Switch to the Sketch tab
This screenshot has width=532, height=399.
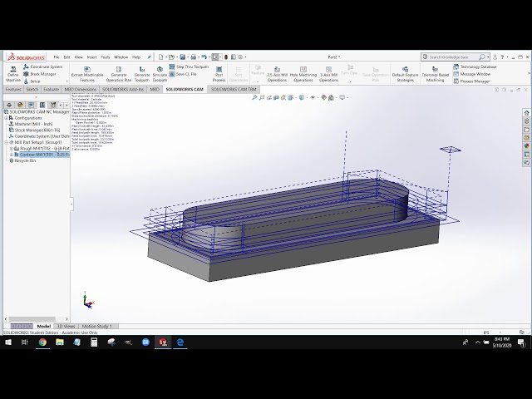point(32,89)
